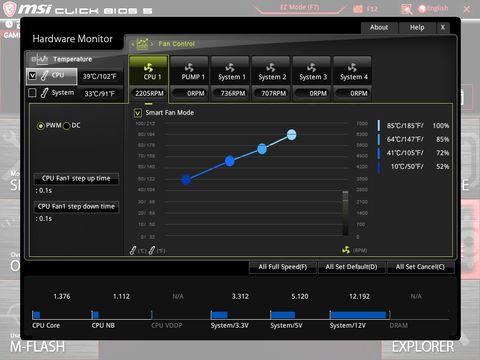This screenshot has width=480, height=360.
Task: Open CPU Fan1 step down time setting
Action: click(76, 206)
